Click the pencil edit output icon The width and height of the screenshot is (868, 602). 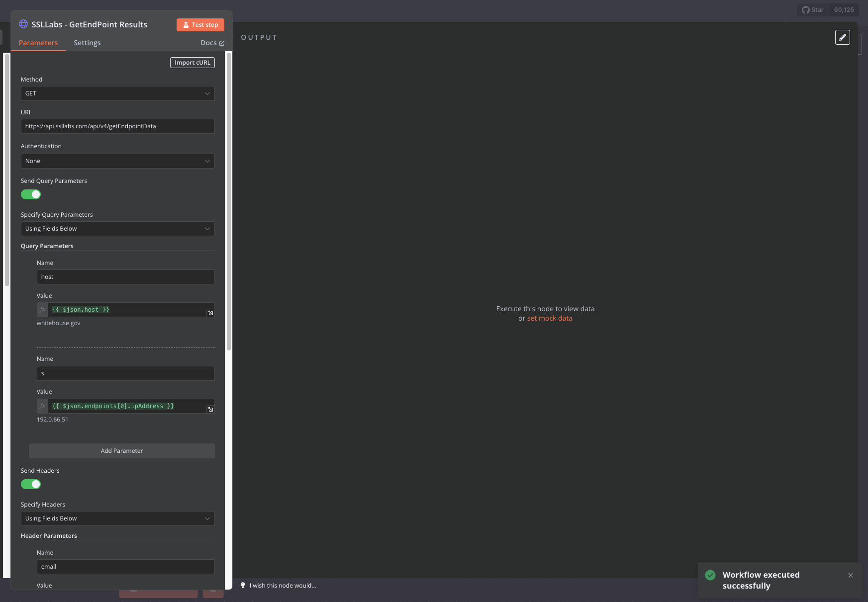tap(843, 37)
